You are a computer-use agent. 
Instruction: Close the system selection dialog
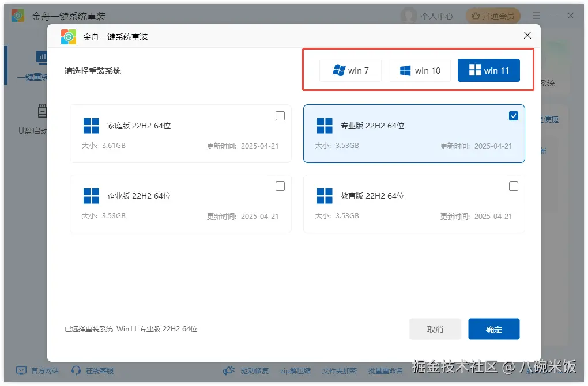[527, 35]
